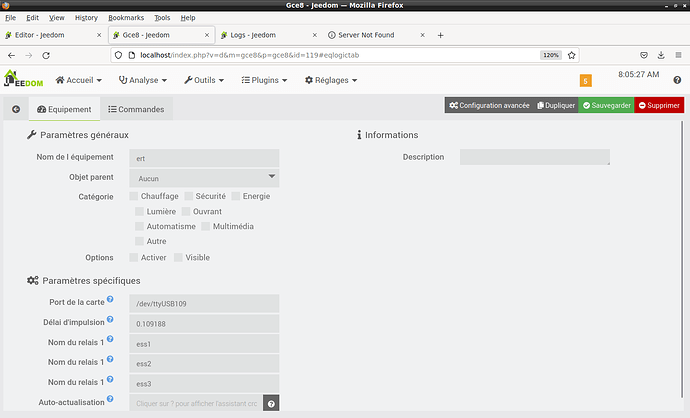
Task: Close the Server Not Found tab
Action: [422, 35]
